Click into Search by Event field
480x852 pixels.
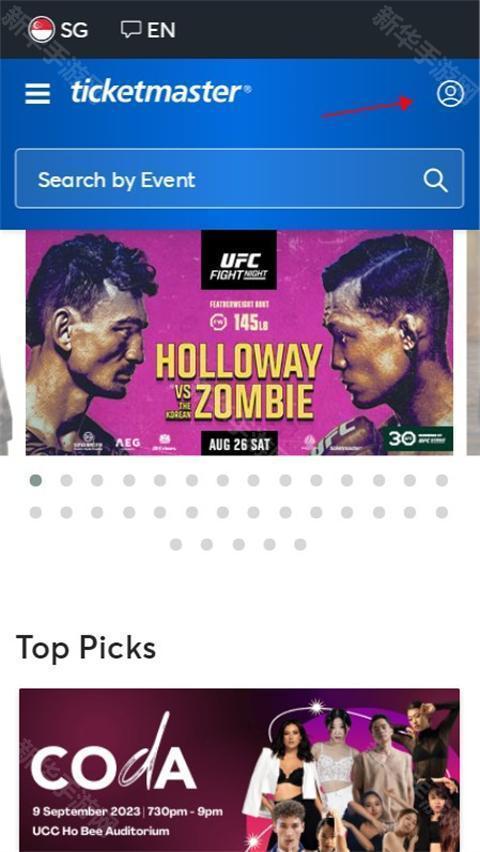pos(239,179)
